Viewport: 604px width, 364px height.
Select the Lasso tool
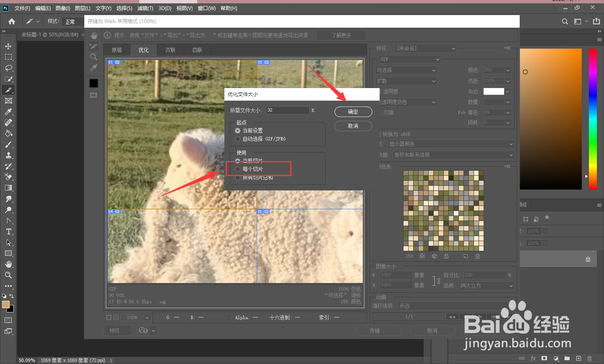pyautogui.click(x=8, y=68)
